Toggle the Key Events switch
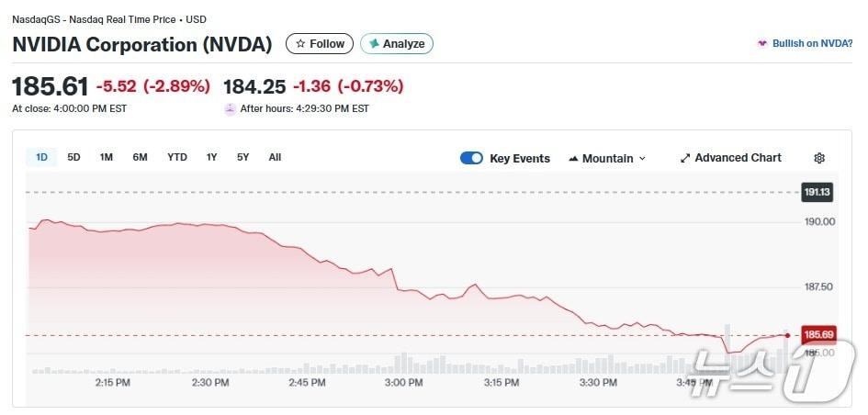 pos(471,158)
